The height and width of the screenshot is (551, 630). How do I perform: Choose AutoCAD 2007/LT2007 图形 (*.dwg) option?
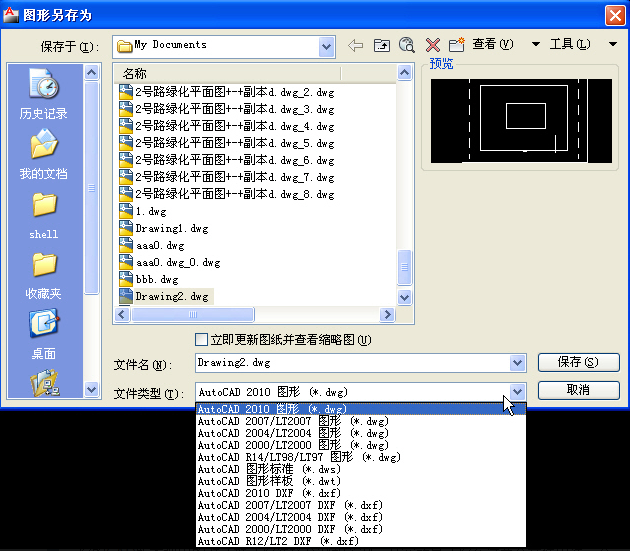click(360, 421)
